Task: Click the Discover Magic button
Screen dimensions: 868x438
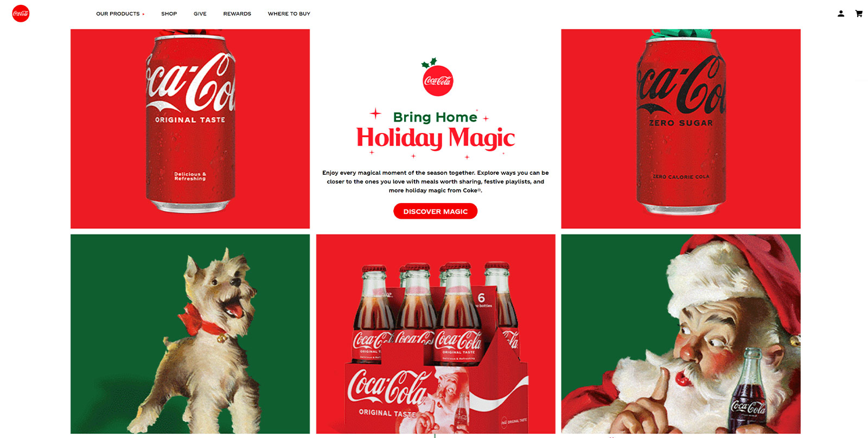Action: pyautogui.click(x=435, y=211)
